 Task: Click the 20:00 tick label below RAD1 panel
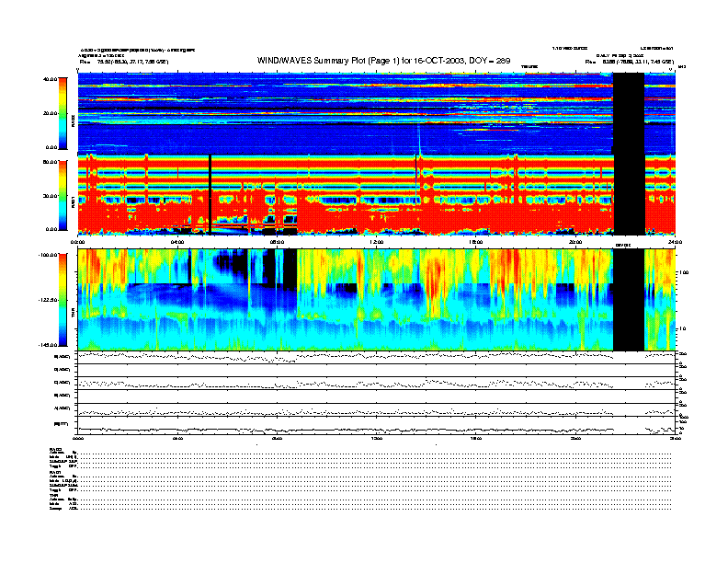point(575,242)
